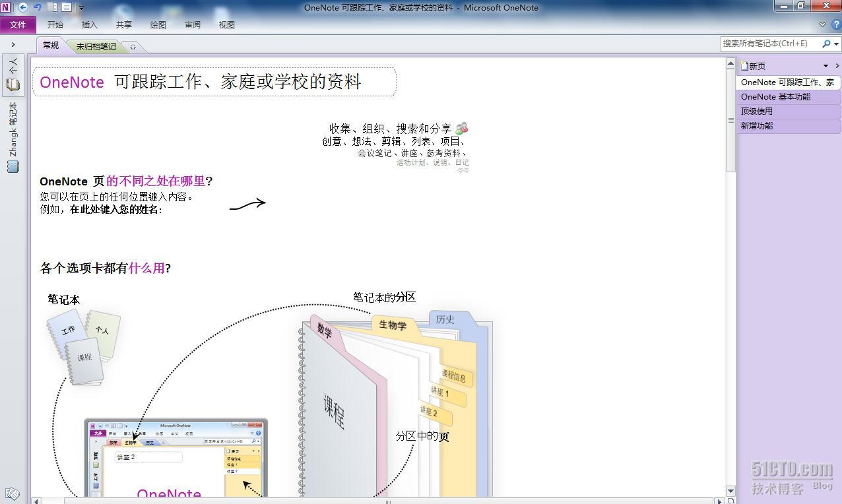
Task: Select the 常规 section tab
Action: coord(51,46)
